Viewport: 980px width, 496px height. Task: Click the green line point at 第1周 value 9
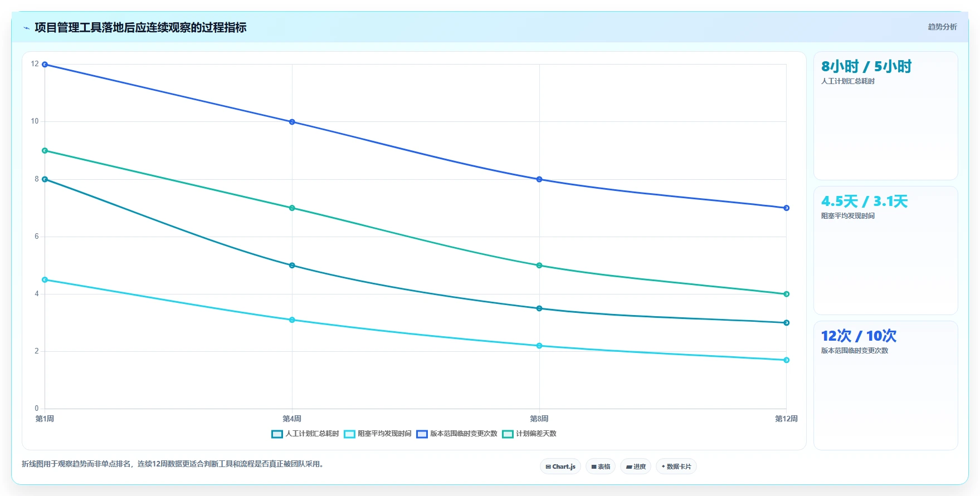click(45, 151)
